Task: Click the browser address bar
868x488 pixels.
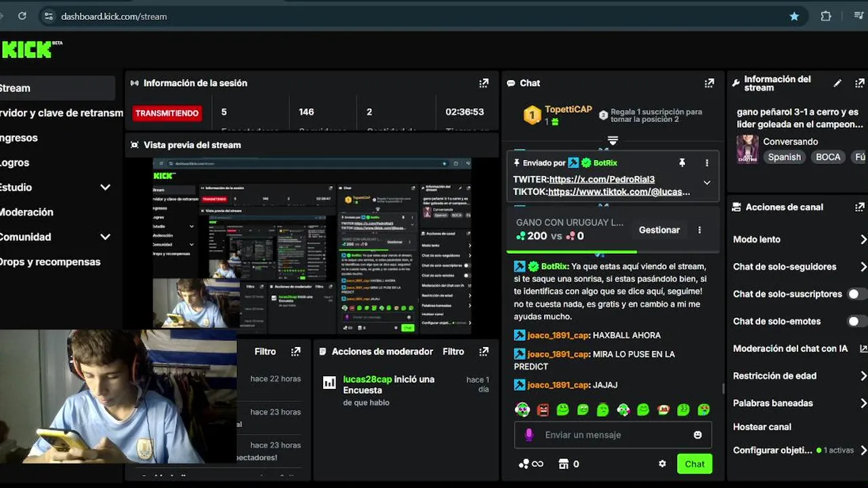Action: click(x=420, y=16)
